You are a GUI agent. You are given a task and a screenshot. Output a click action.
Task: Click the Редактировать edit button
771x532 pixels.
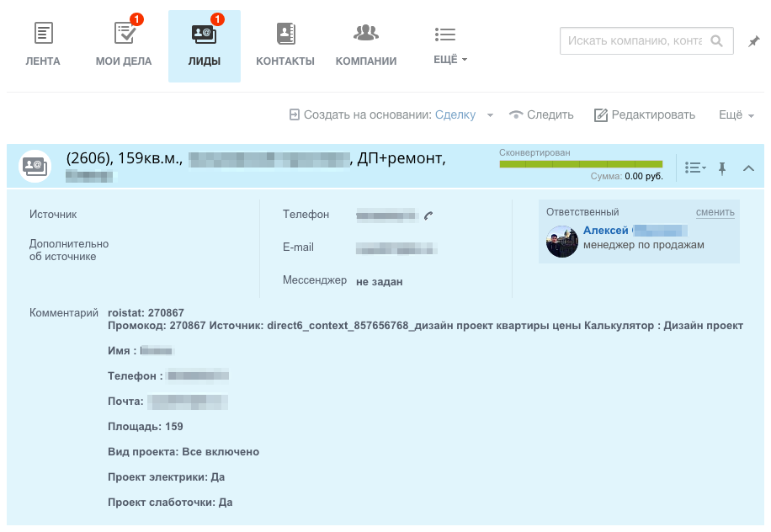tap(645, 115)
